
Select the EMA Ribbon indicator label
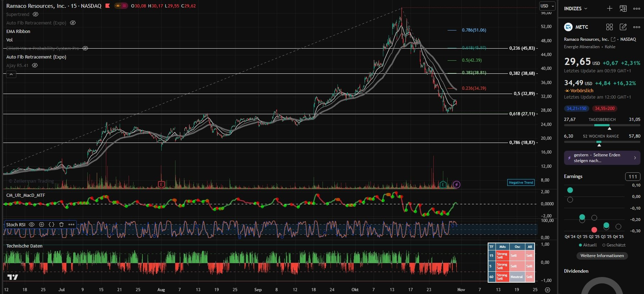tap(18, 32)
